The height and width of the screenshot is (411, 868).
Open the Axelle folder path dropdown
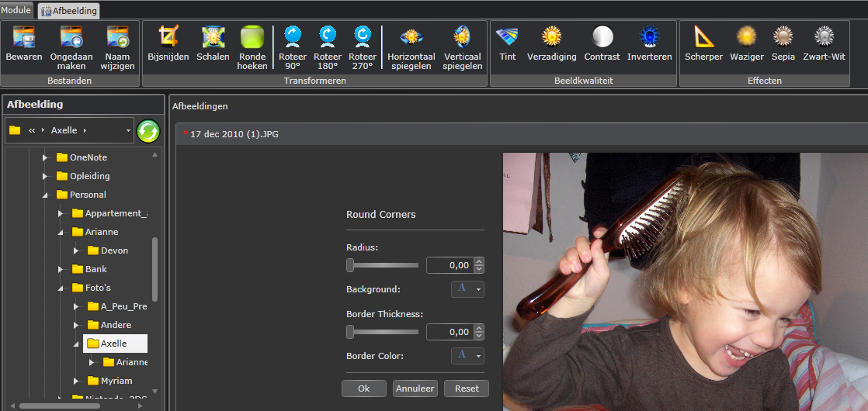[128, 131]
